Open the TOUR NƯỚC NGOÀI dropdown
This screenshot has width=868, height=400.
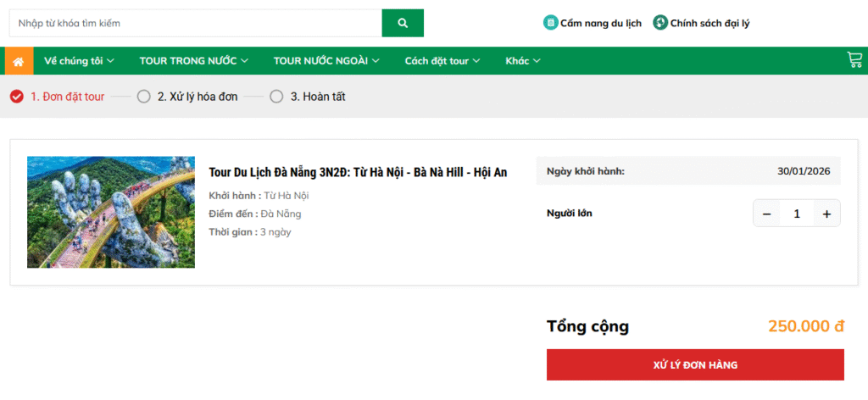tap(325, 60)
